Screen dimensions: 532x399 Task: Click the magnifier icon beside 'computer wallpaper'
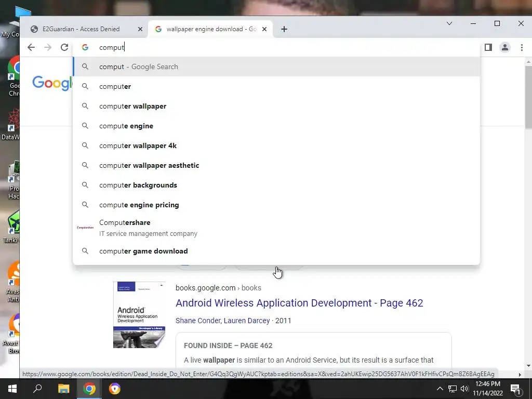[85, 106]
